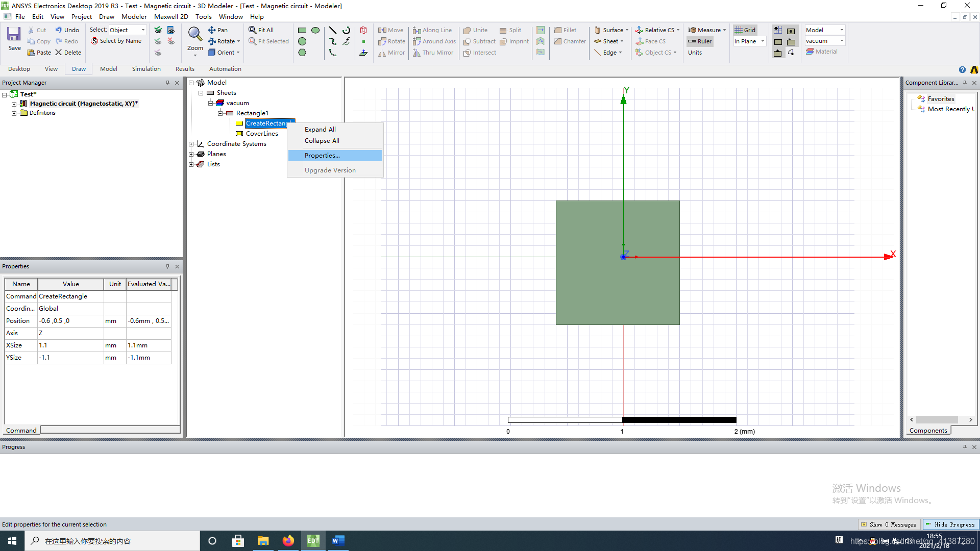Click the Measure tool

(x=707, y=30)
